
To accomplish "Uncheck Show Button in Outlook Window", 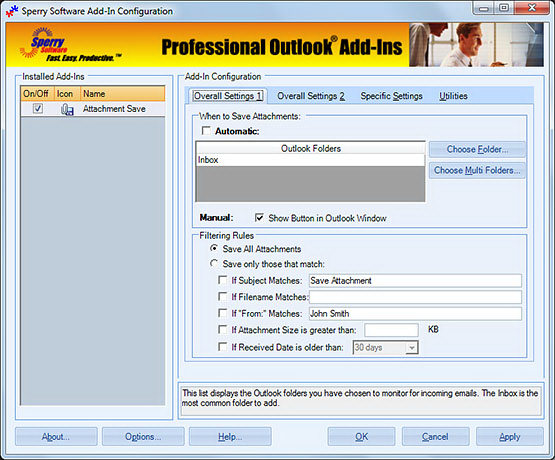I will click(259, 217).
